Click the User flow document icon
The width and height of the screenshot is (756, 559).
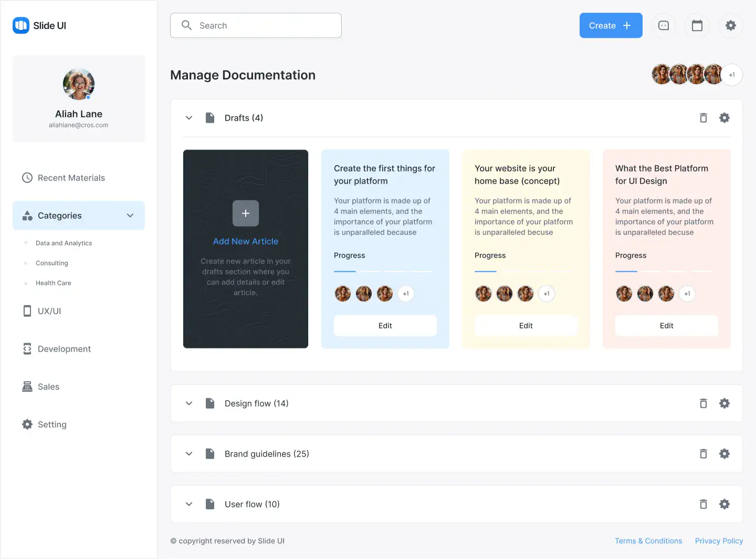click(x=210, y=504)
